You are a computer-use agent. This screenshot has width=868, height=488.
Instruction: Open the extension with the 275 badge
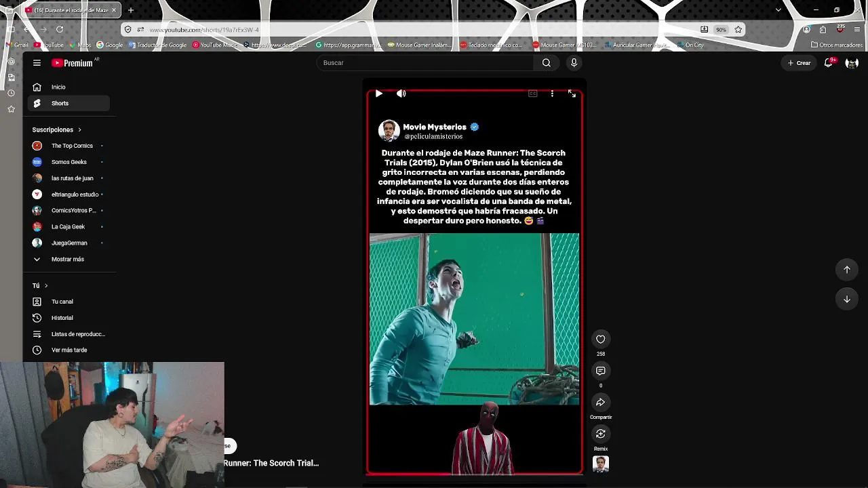pyautogui.click(x=840, y=29)
